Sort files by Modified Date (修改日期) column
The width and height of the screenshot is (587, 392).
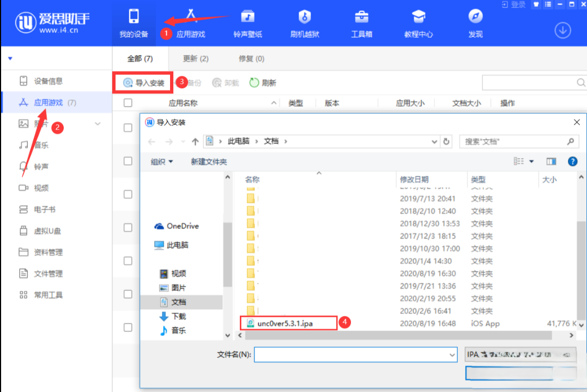414,180
